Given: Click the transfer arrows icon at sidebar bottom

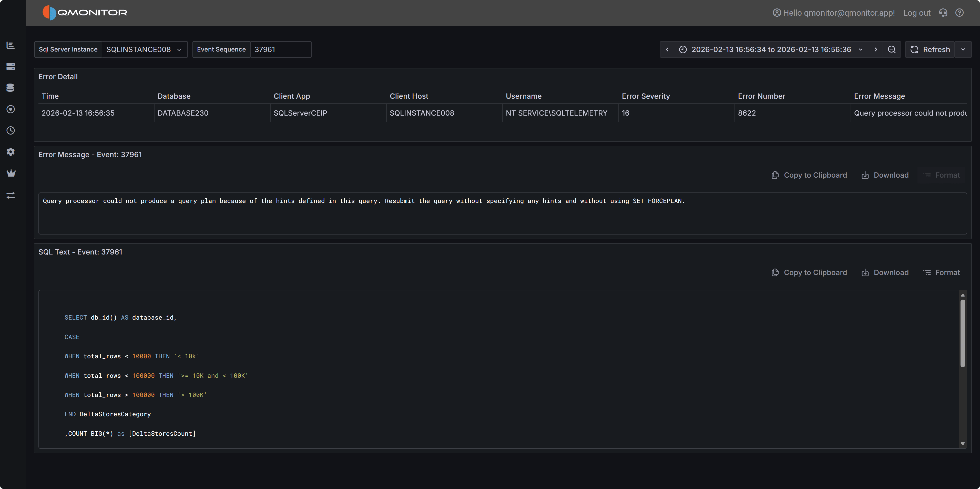Looking at the screenshot, I should tap(11, 195).
